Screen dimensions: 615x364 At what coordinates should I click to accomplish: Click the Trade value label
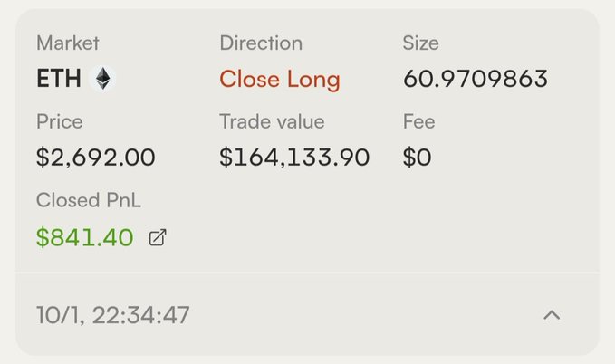click(272, 121)
